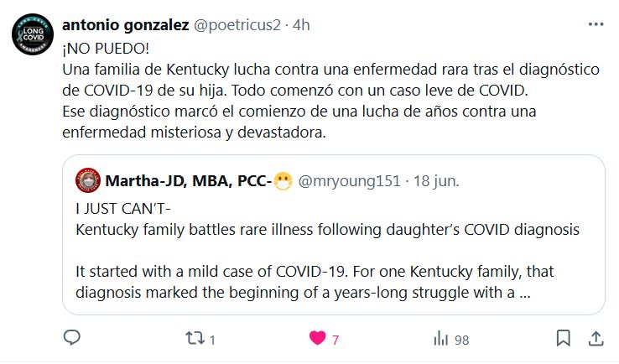Bookmark this post
Image resolution: width=619 pixels, height=364 pixels.
click(x=564, y=339)
